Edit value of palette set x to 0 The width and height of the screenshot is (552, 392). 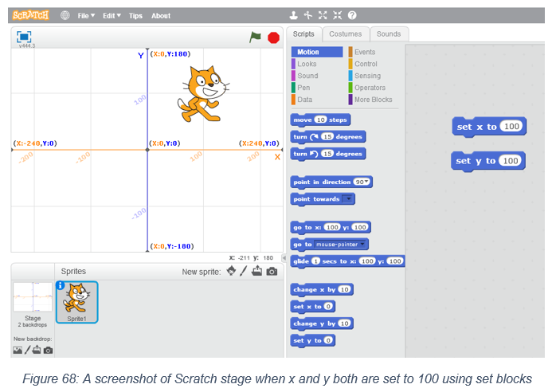tap(328, 307)
